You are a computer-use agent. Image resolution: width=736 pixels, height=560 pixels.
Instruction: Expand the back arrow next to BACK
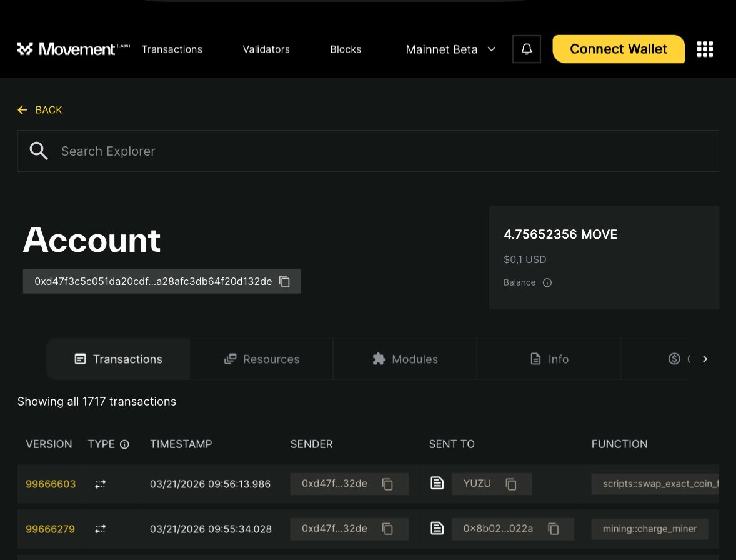click(22, 109)
